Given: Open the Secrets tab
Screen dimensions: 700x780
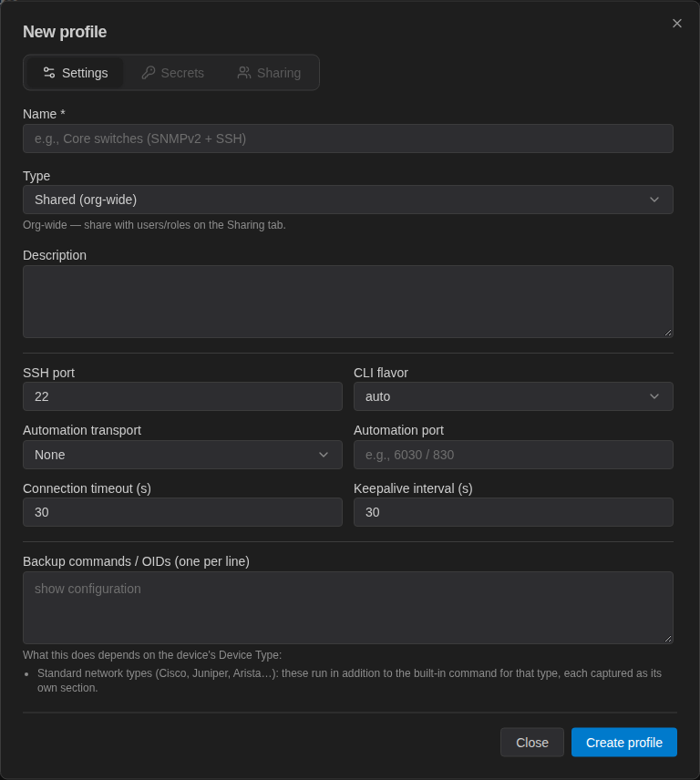Looking at the screenshot, I should [x=172, y=73].
